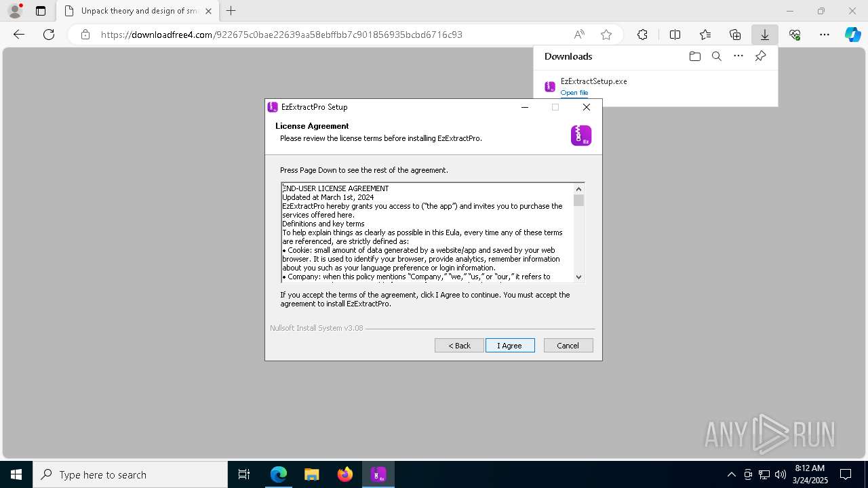Open browser Extensions puzzle icon
The height and width of the screenshot is (488, 868).
coord(642,35)
